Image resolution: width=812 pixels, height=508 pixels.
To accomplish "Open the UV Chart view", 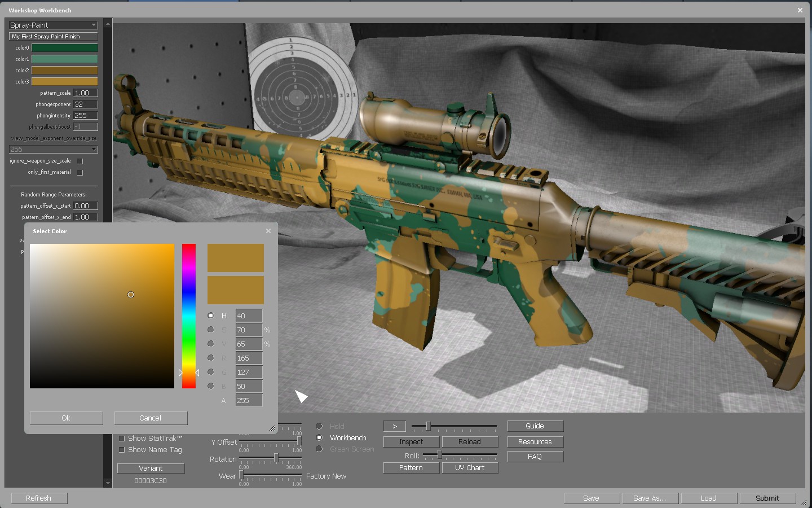I will point(470,468).
